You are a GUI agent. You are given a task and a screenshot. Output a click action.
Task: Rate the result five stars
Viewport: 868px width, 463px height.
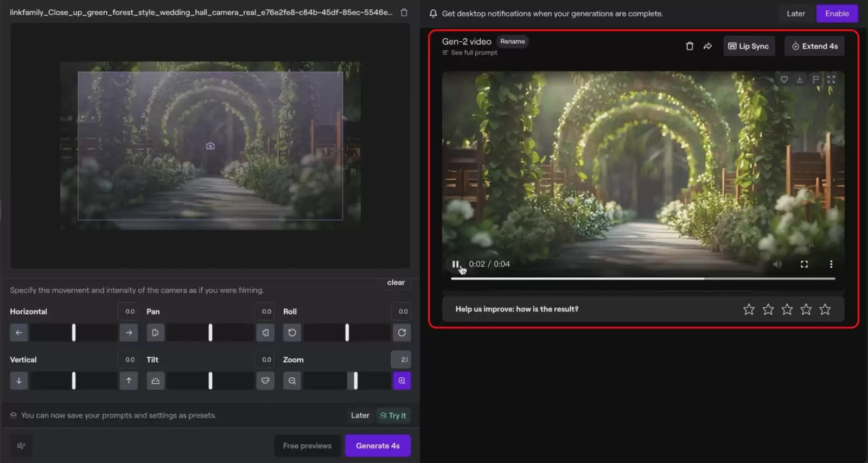pos(825,309)
